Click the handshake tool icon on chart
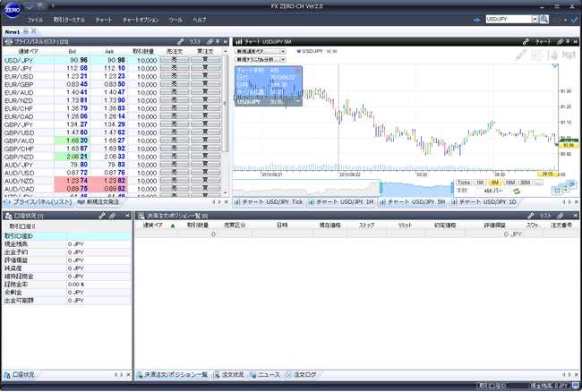The image size is (582, 392). [569, 55]
